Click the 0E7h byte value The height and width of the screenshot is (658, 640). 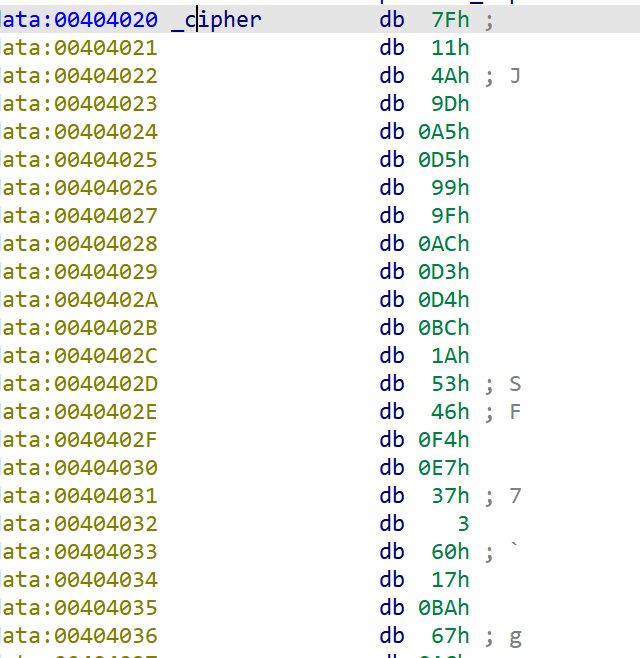(x=444, y=468)
